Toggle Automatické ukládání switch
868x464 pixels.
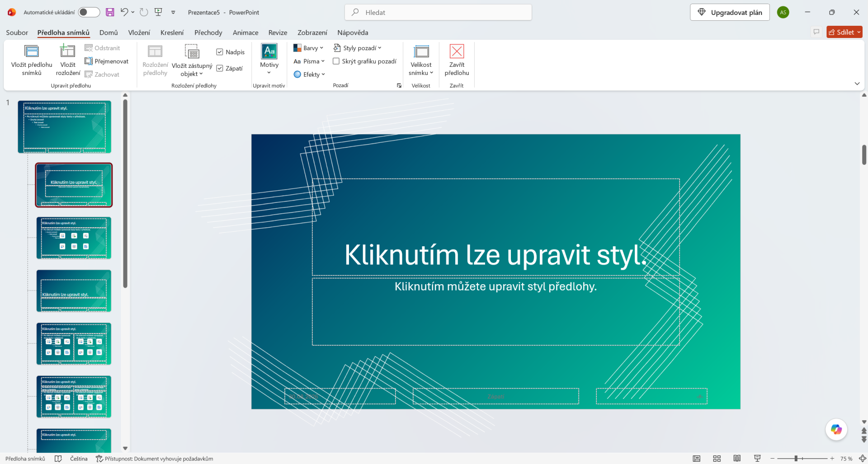pyautogui.click(x=89, y=12)
